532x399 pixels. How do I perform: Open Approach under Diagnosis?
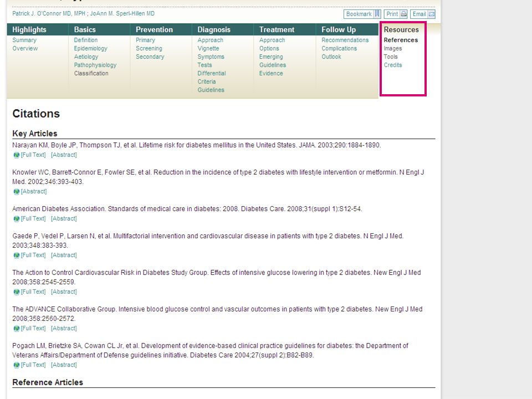(211, 40)
